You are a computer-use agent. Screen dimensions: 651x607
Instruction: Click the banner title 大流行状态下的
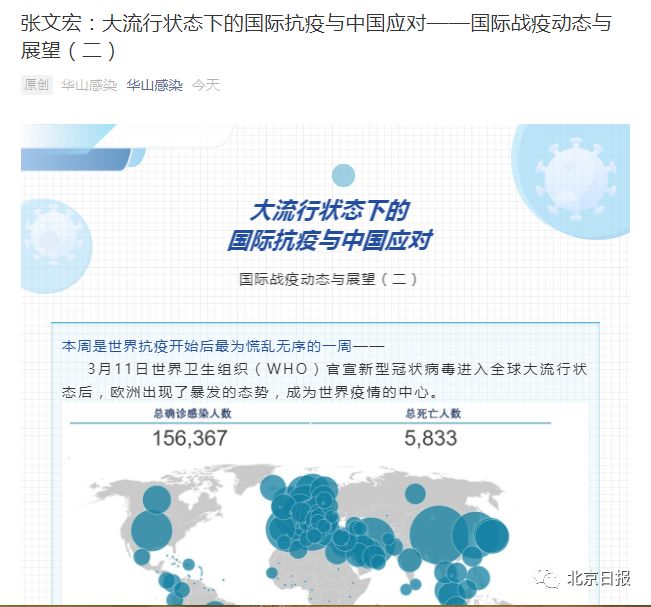pyautogui.click(x=330, y=210)
